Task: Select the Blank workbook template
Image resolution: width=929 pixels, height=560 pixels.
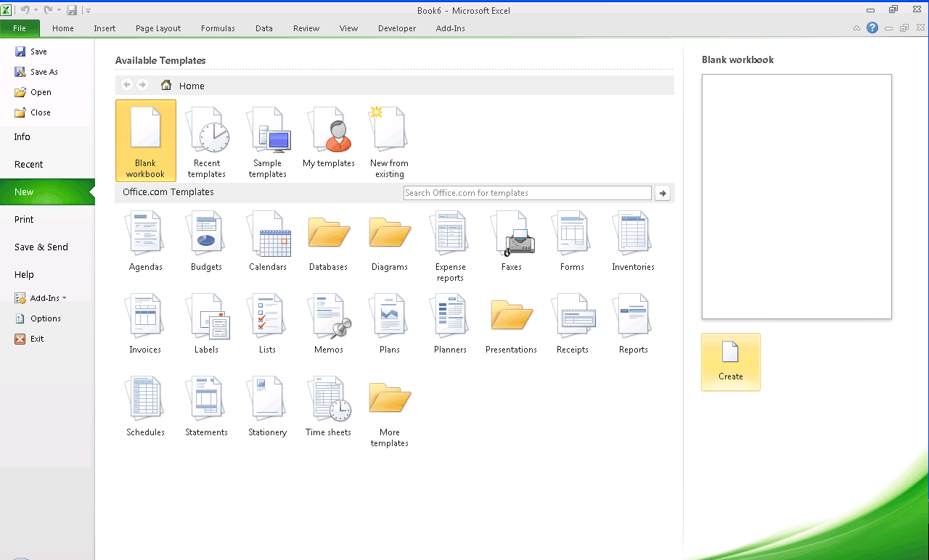Action: tap(145, 141)
